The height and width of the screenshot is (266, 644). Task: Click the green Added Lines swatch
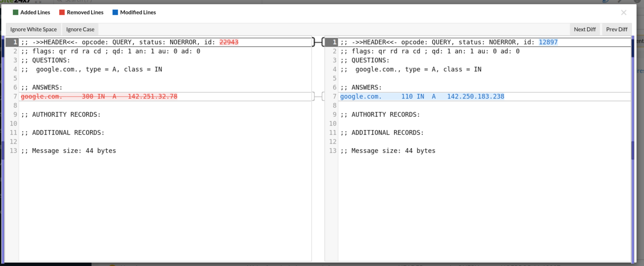tap(16, 12)
